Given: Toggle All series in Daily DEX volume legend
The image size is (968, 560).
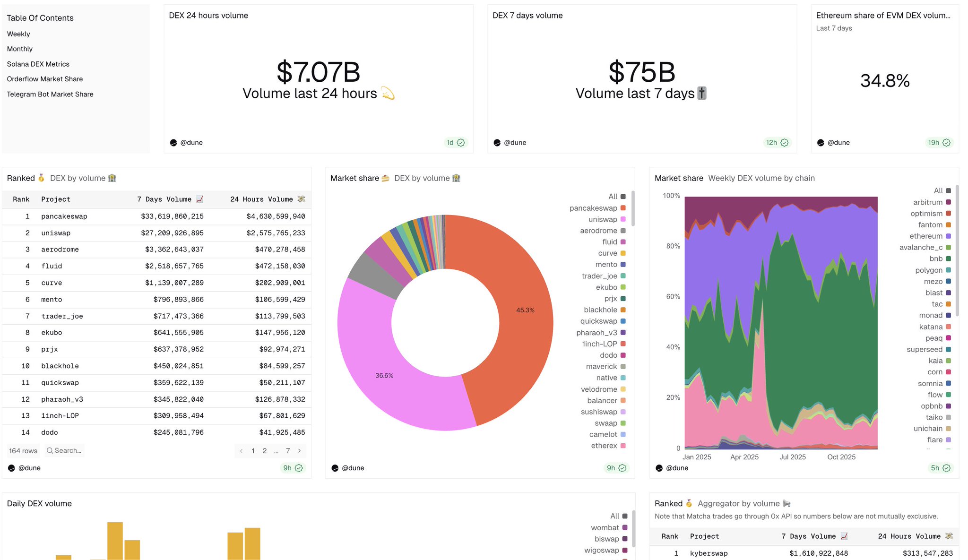Looking at the screenshot, I should tap(614, 516).
